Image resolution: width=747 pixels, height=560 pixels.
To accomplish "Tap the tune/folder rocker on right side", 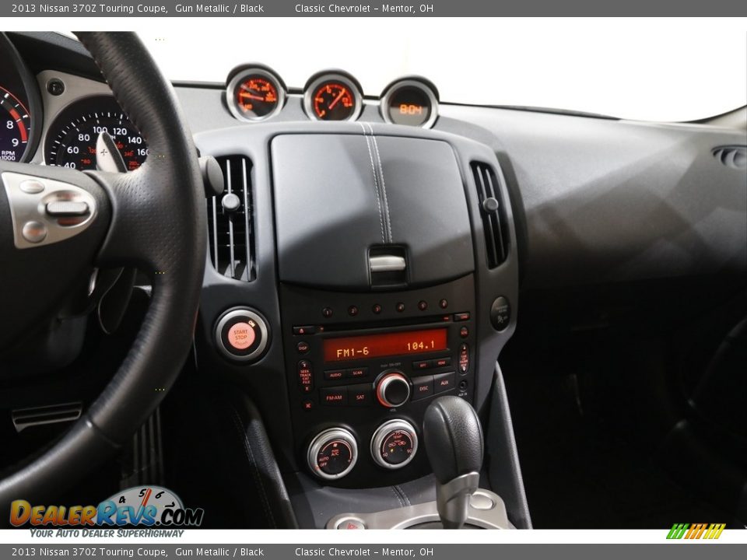I will pos(464,359).
